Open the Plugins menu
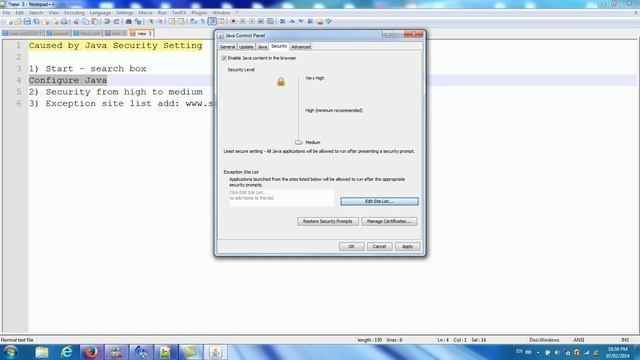 pyautogui.click(x=199, y=13)
